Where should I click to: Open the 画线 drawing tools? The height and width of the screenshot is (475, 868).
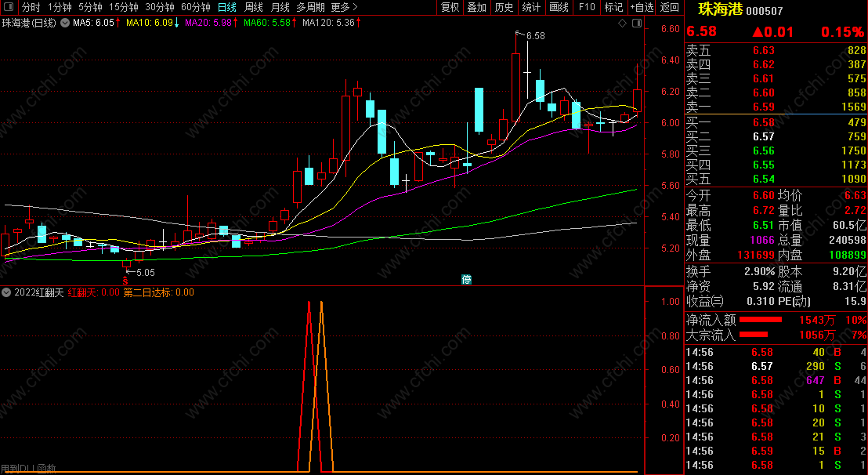pyautogui.click(x=559, y=7)
